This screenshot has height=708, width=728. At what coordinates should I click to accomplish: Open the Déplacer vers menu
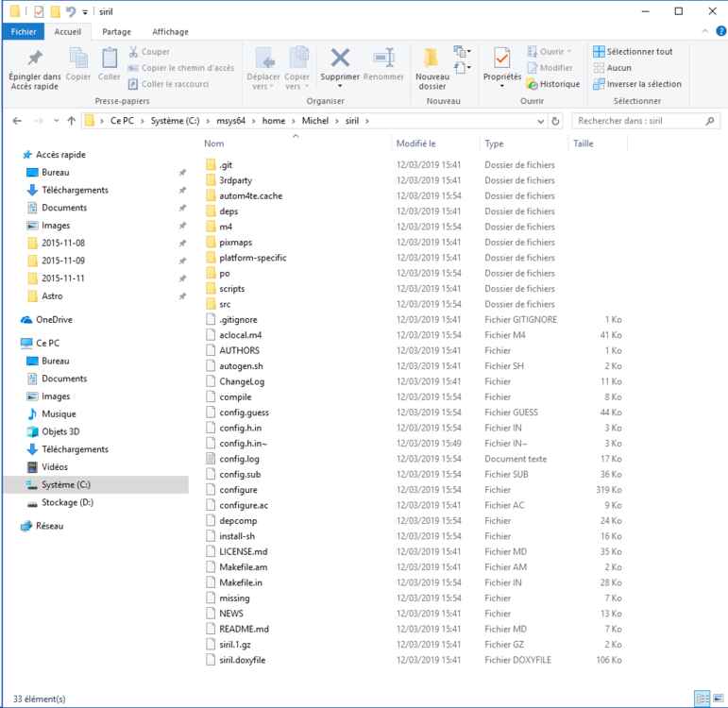click(x=263, y=69)
